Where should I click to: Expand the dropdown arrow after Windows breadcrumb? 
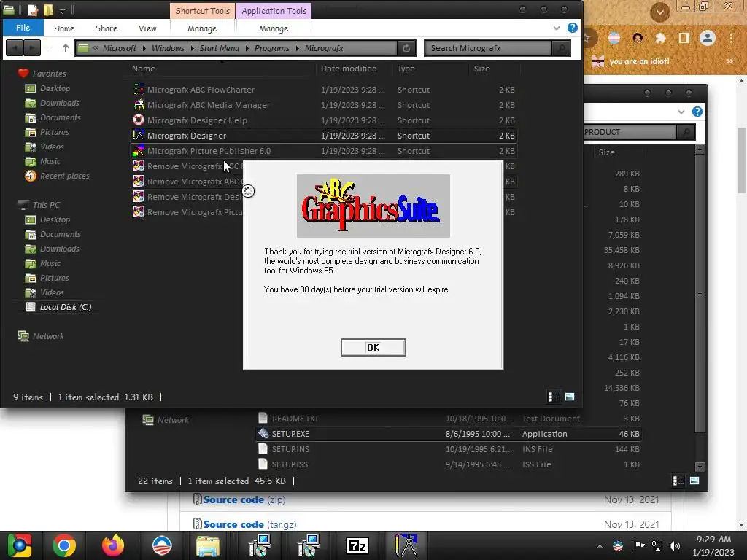coord(192,48)
